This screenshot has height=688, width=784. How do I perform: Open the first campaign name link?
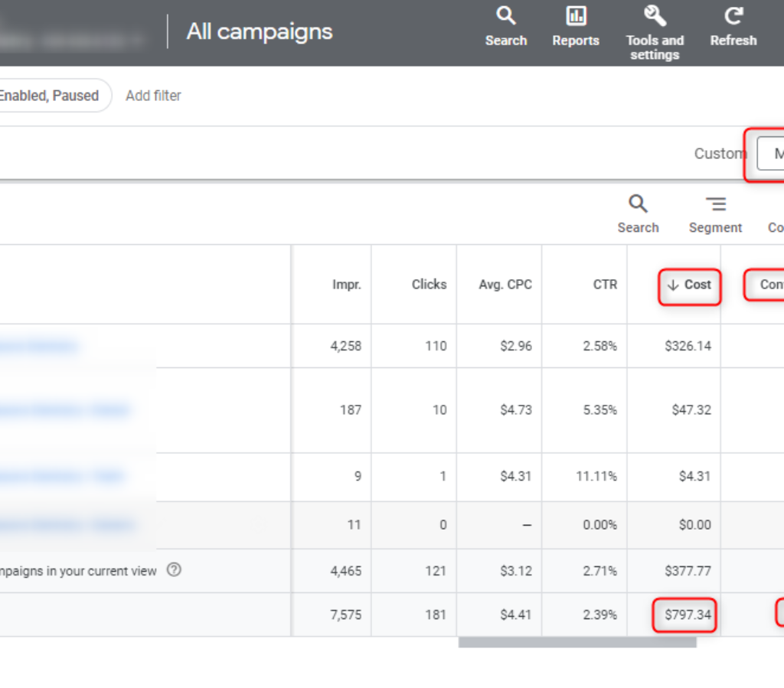(x=38, y=346)
